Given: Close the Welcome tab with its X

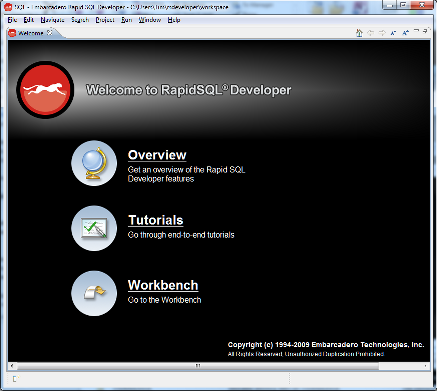Looking at the screenshot, I should [x=50, y=32].
